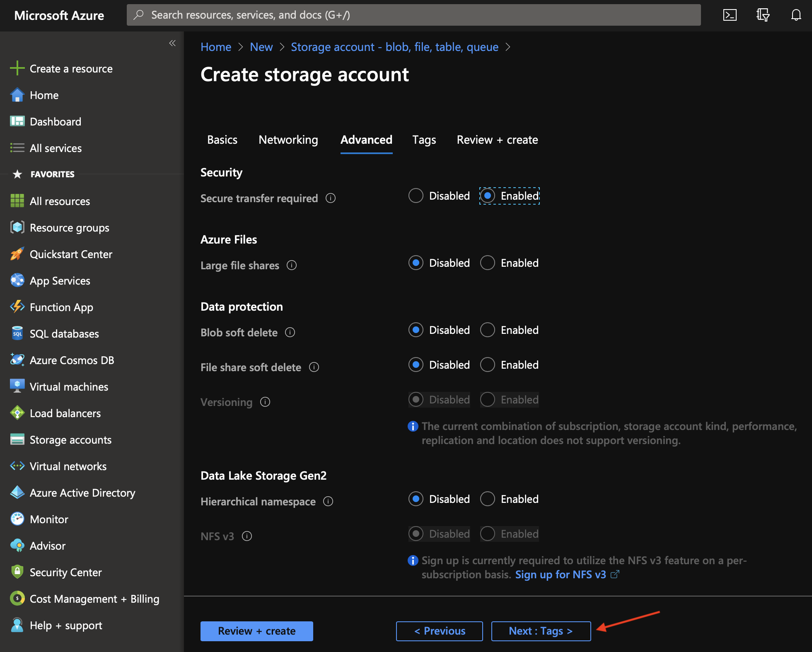Show info for File share soft delete
The width and height of the screenshot is (812, 652).
(x=314, y=367)
